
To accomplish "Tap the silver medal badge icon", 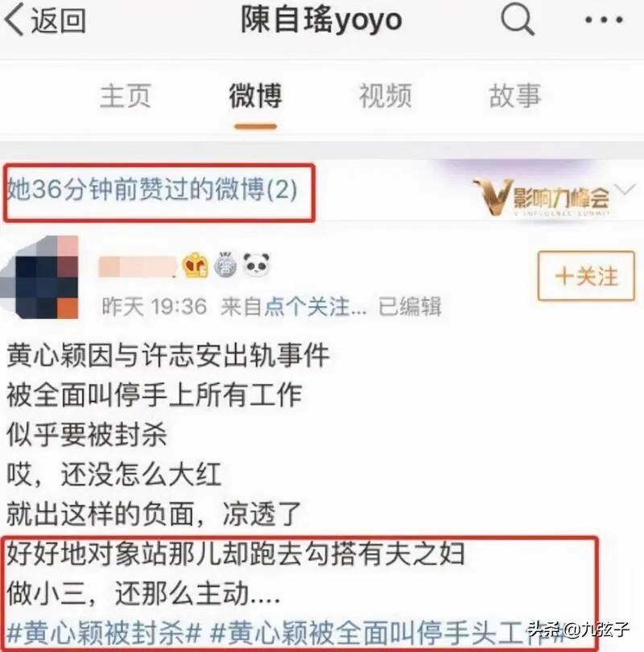I will coord(225,265).
